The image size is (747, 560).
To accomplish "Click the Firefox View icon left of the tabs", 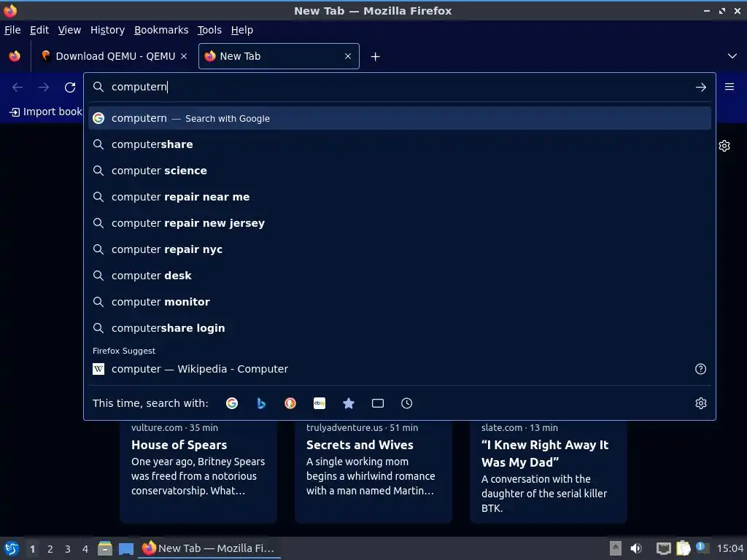I will pyautogui.click(x=15, y=56).
